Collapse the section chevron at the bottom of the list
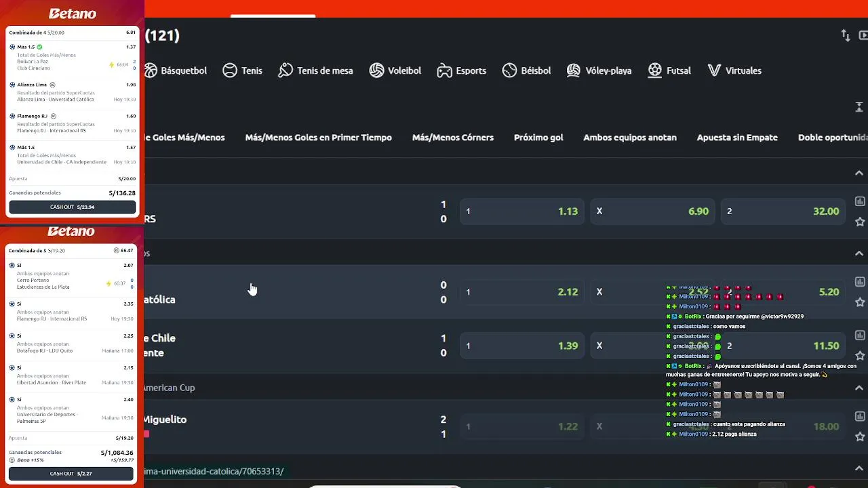The image size is (868, 488). coord(859,468)
